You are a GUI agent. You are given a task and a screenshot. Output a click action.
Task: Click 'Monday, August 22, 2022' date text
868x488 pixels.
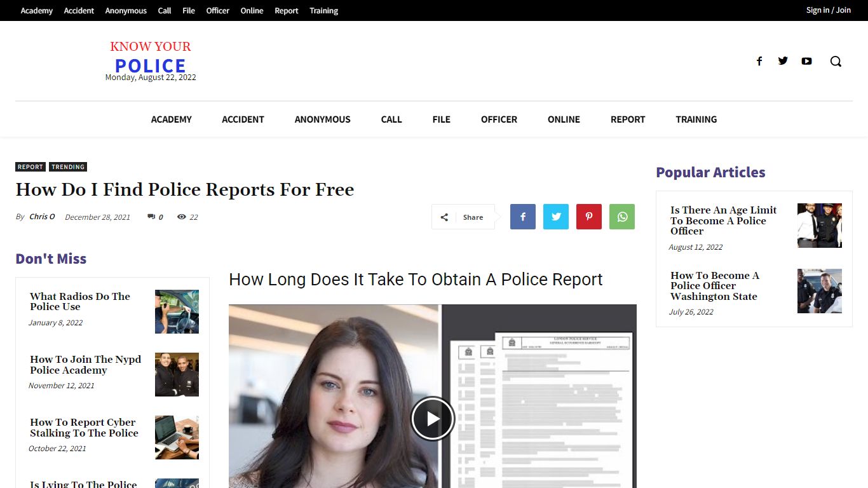(151, 78)
